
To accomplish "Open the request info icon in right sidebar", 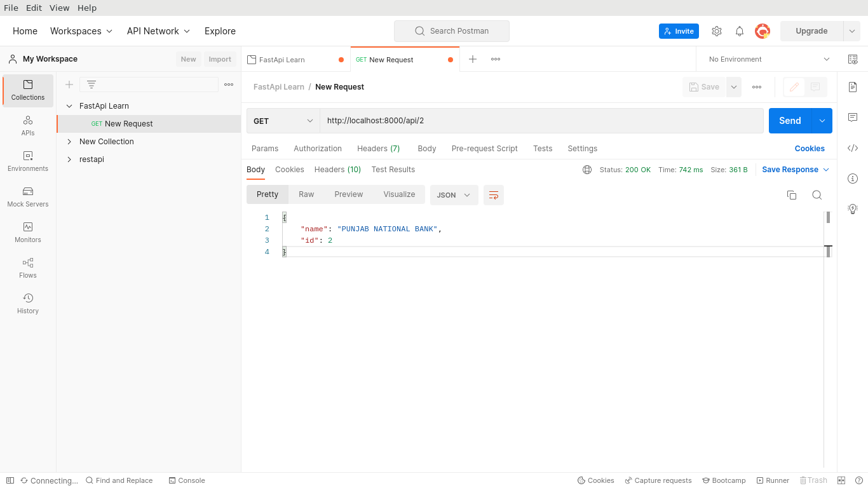I will 853,179.
